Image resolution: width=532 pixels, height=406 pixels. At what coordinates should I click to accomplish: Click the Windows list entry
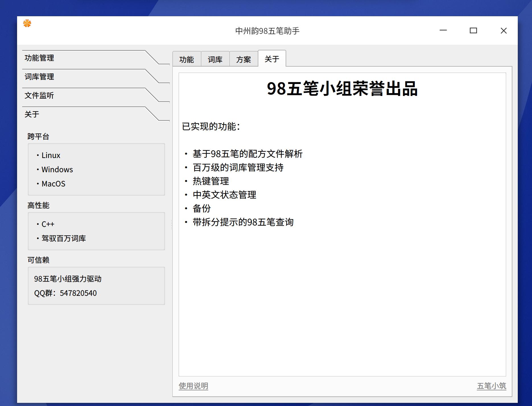[57, 169]
